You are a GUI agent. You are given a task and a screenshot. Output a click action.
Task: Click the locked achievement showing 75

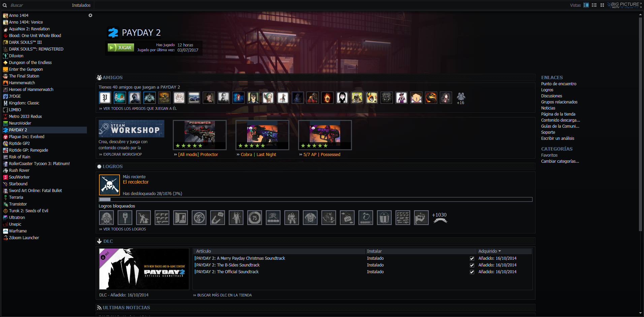tap(255, 218)
